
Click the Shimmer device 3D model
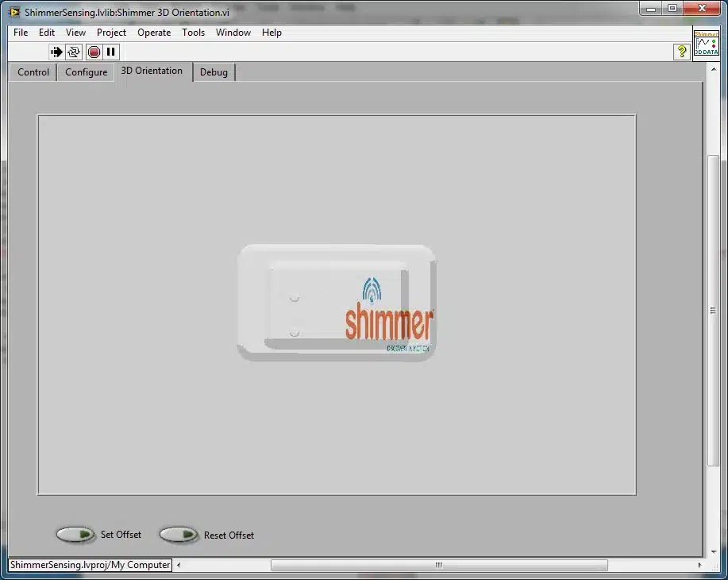coord(337,303)
